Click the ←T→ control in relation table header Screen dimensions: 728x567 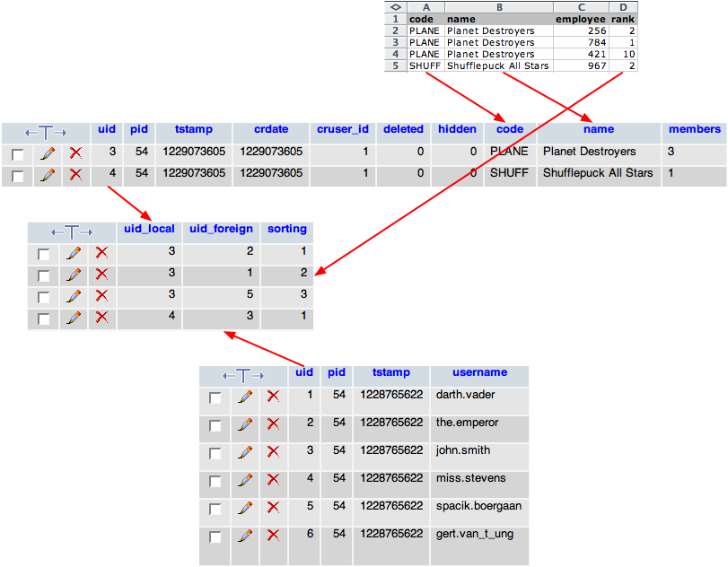[x=72, y=232]
